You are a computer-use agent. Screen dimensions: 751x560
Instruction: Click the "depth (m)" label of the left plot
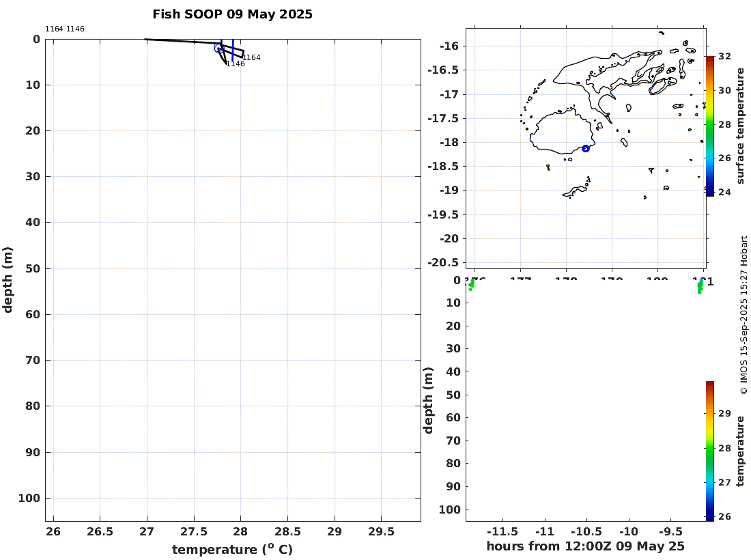(x=8, y=280)
